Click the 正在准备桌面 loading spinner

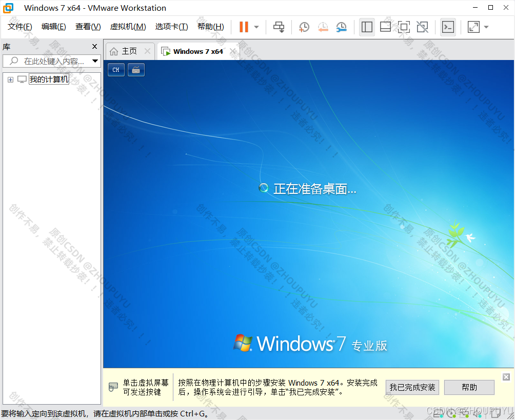click(x=264, y=188)
